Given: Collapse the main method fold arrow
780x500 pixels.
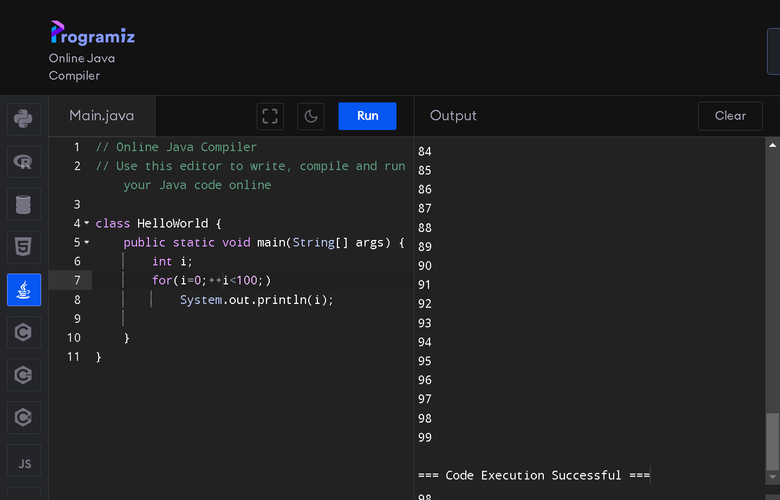Looking at the screenshot, I should coord(87,242).
